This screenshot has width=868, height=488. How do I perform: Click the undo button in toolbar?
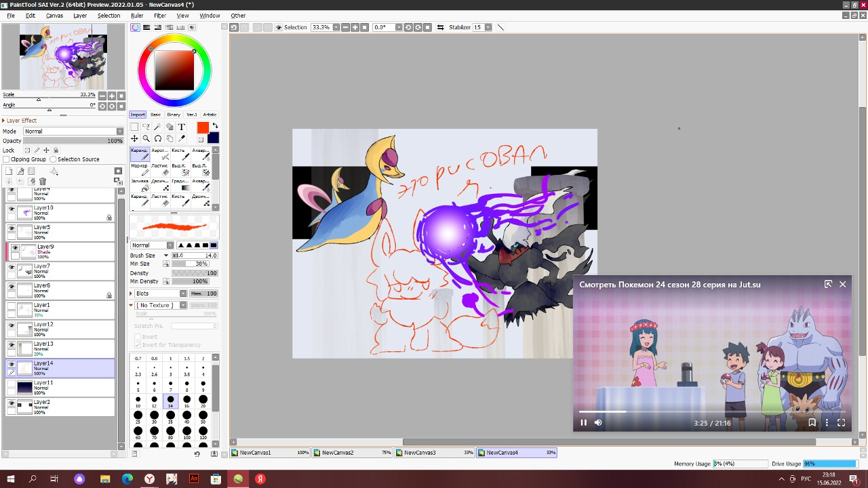click(234, 27)
